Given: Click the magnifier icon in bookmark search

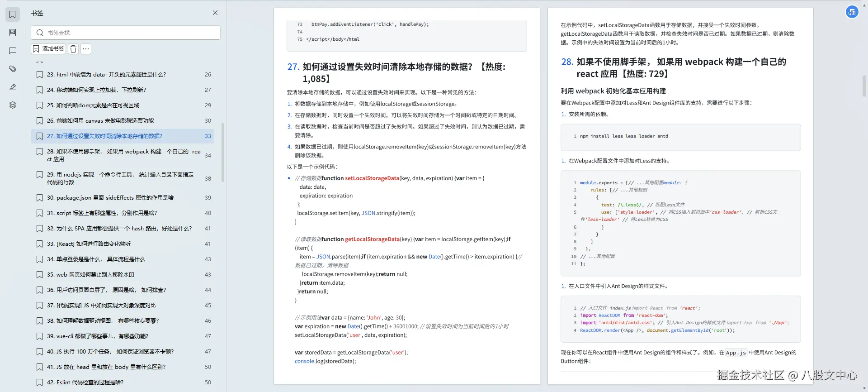Looking at the screenshot, I should (x=40, y=33).
